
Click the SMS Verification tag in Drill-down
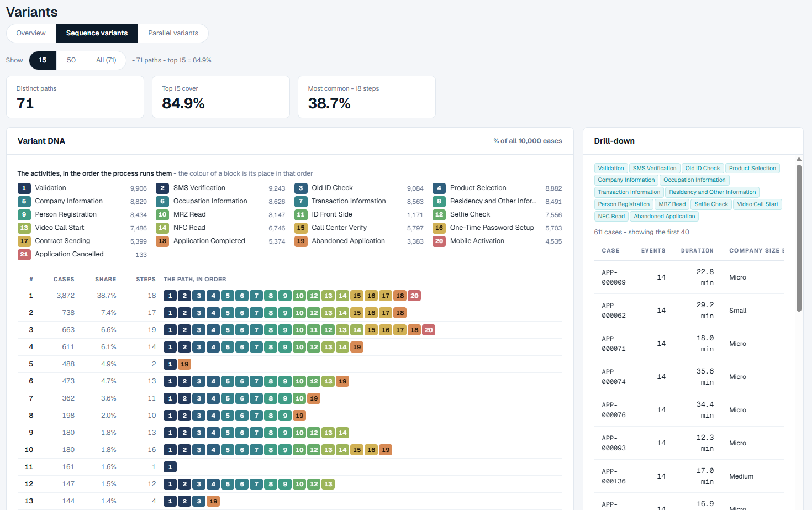tap(655, 169)
